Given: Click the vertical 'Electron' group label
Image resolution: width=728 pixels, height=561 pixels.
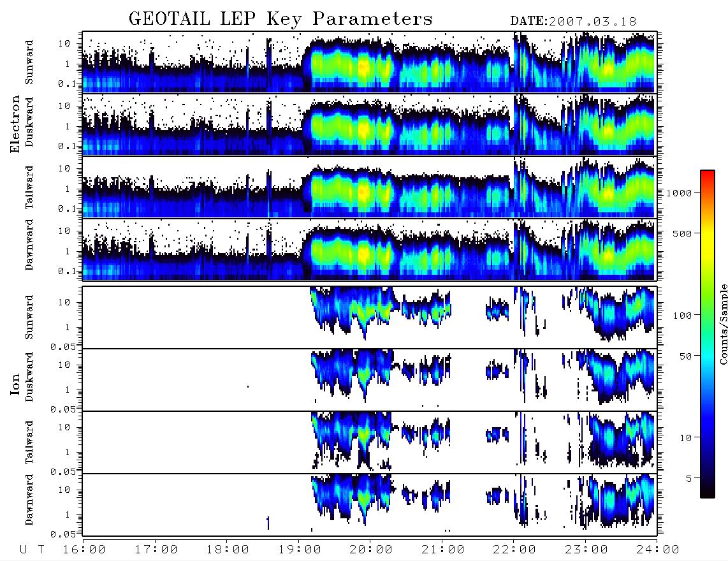Looking at the screenshot, I should 15,124.
